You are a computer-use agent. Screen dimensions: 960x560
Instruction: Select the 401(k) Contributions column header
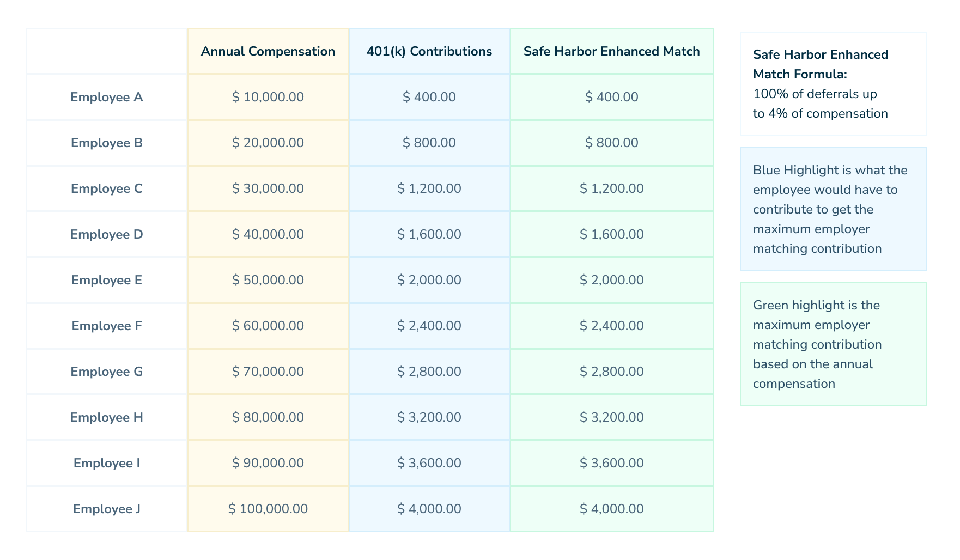pyautogui.click(x=429, y=51)
